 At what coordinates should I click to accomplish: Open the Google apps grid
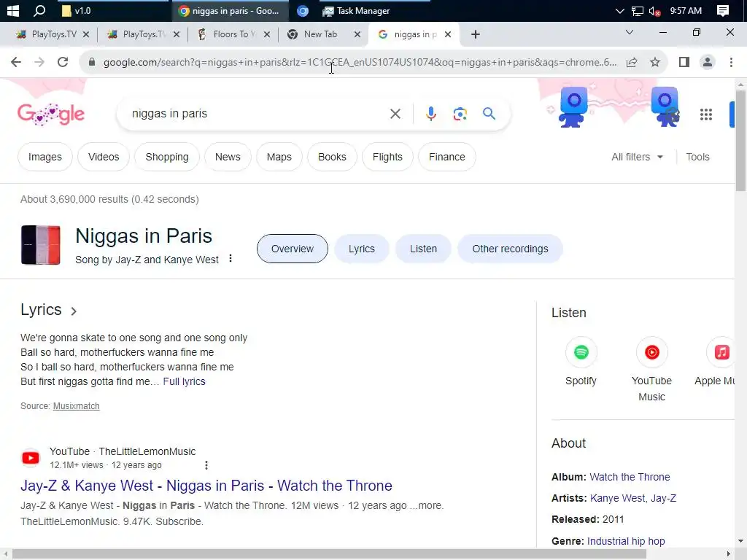(x=706, y=114)
